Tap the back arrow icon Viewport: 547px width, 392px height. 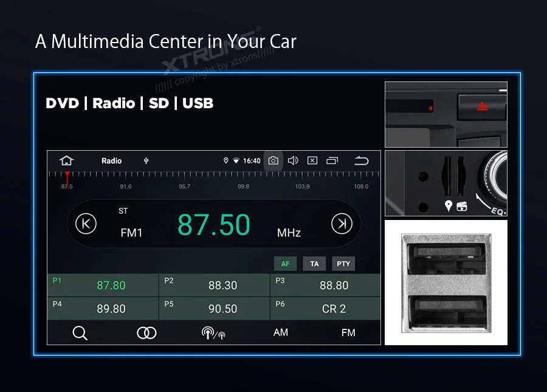(361, 160)
